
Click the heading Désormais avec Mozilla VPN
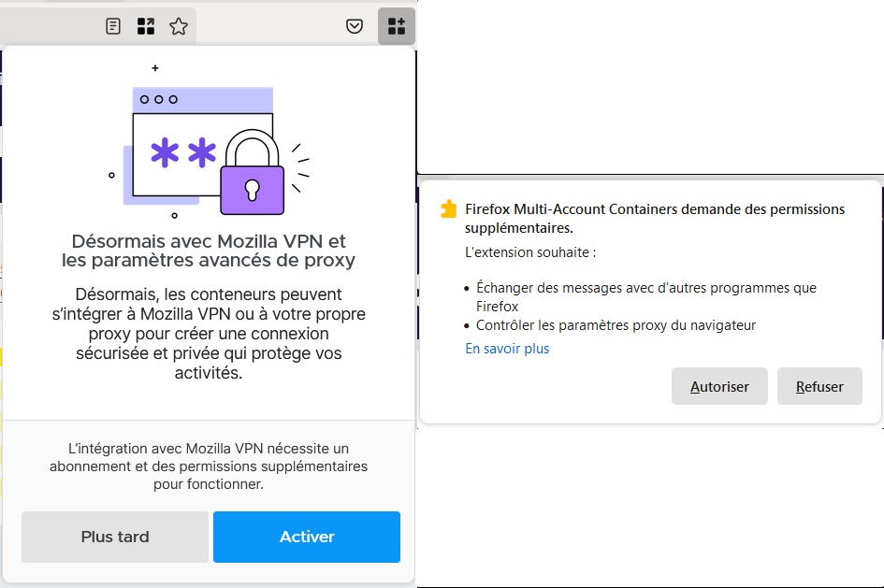pos(209,251)
